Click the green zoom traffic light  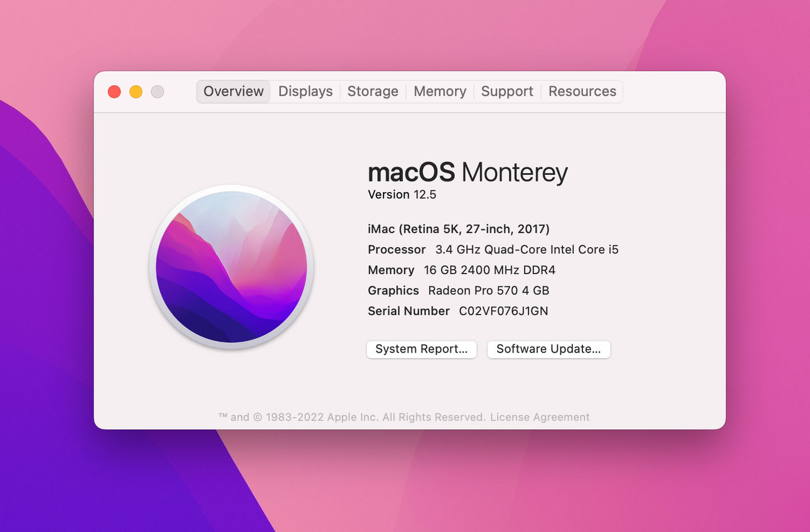[157, 91]
